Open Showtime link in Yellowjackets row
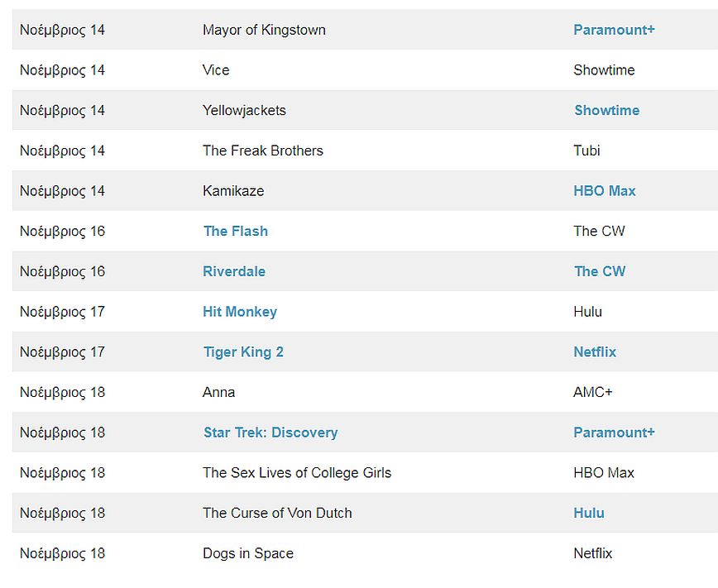This screenshot has height=588, width=718. point(606,111)
